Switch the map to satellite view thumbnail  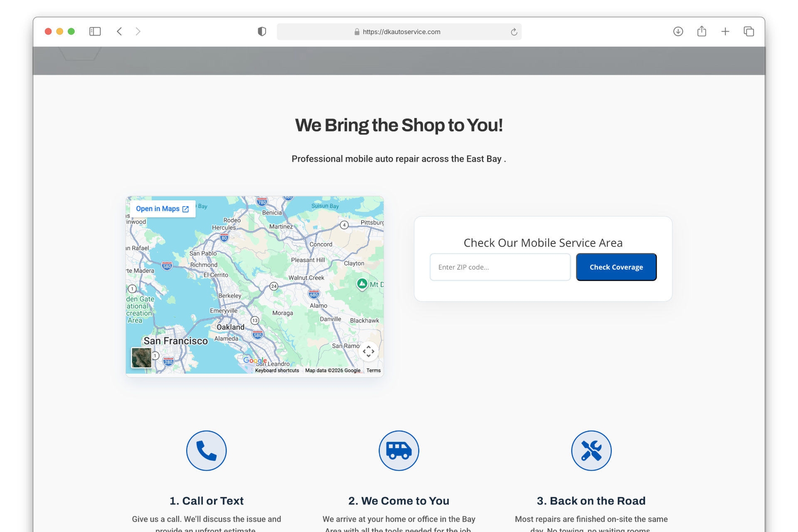tap(141, 357)
